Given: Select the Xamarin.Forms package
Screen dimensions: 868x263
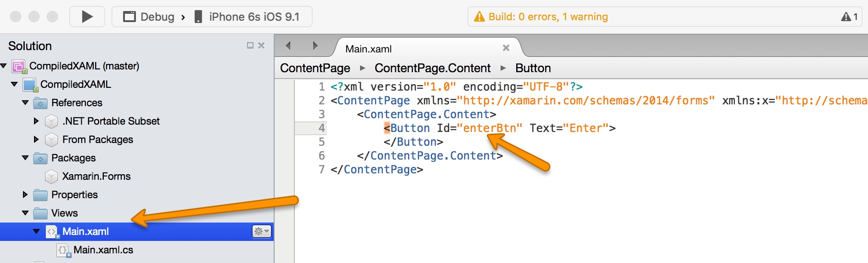Looking at the screenshot, I should 96,176.
